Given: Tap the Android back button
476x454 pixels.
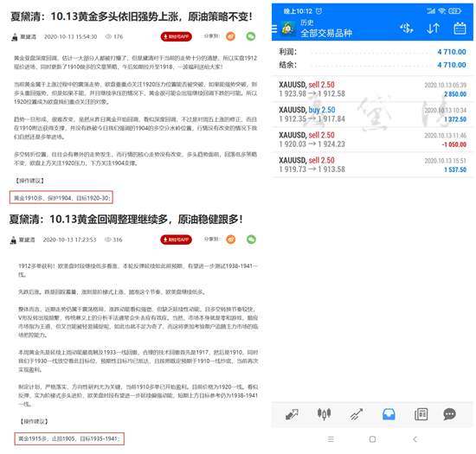Looking at the screenshot, I should click(415, 439).
